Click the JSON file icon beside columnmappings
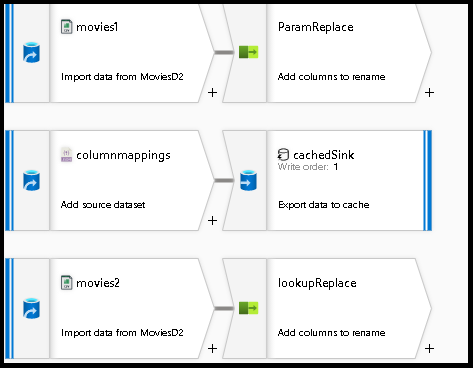Viewport: 473px width, 368px height. (66, 155)
